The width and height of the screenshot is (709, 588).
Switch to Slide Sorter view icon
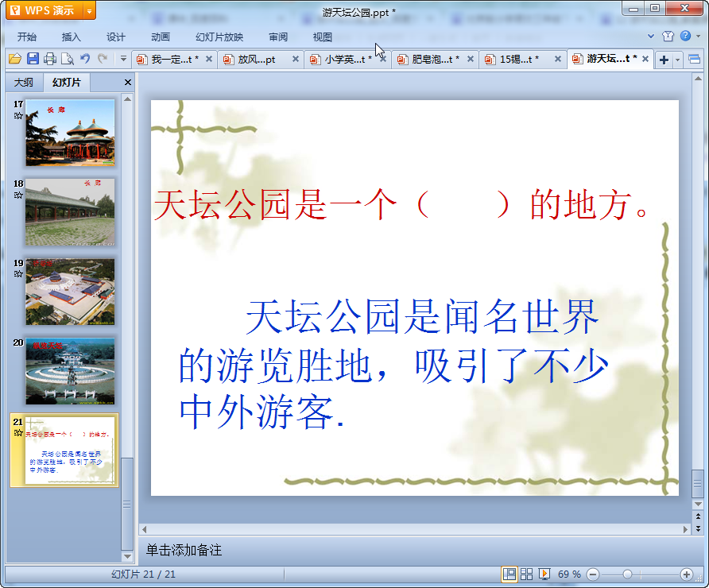(x=526, y=574)
